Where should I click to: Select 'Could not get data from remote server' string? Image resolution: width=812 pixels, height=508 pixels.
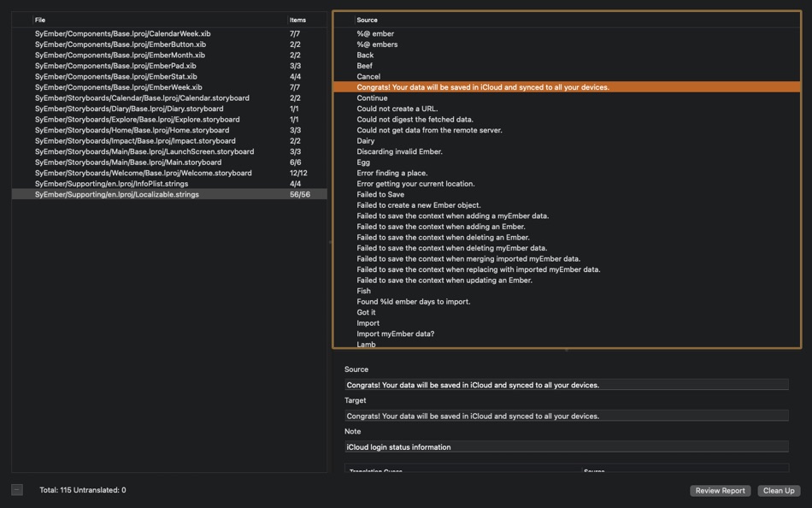[x=567, y=130]
